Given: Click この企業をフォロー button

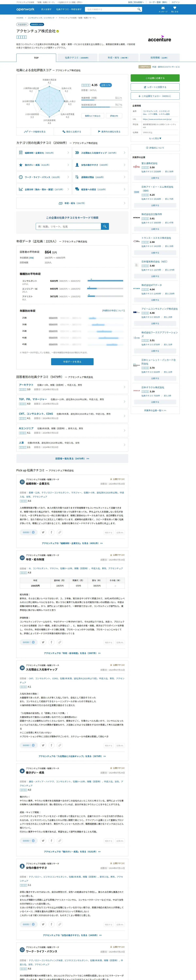Looking at the screenshot, I should pyautogui.click(x=155, y=96).
